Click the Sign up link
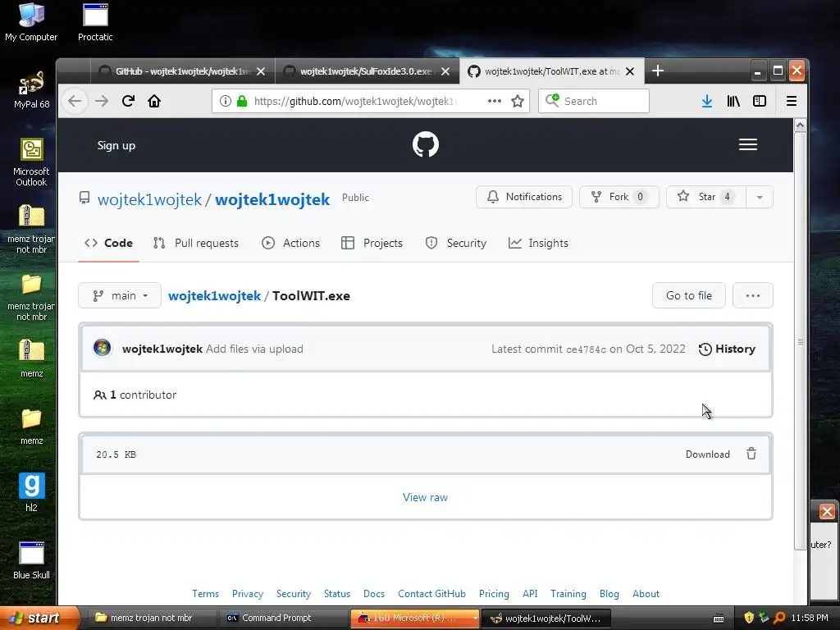This screenshot has height=630, width=840. tap(116, 145)
